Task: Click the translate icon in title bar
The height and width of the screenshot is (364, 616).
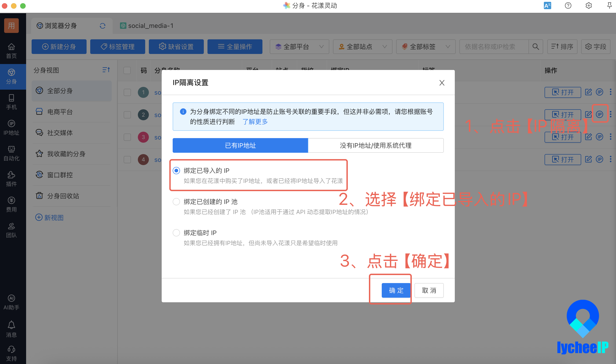Action: tap(547, 6)
